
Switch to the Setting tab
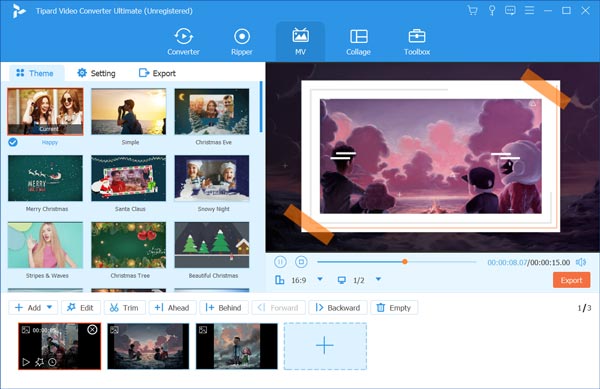[96, 73]
